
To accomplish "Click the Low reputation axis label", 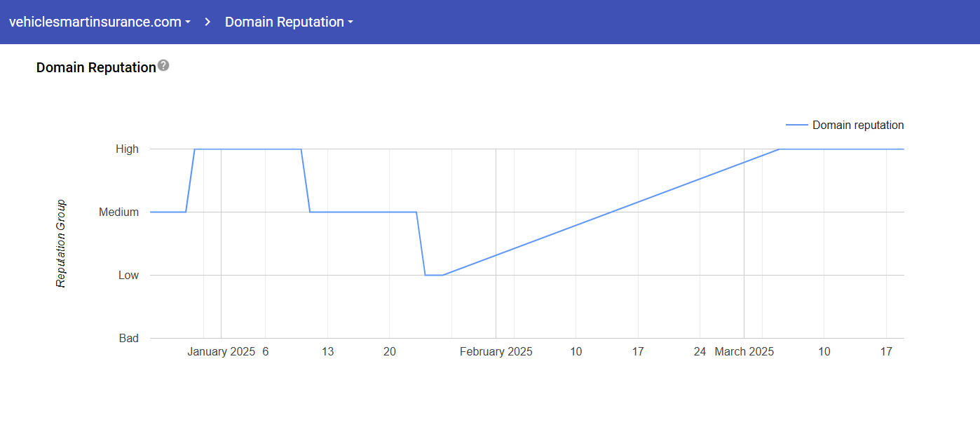I will point(128,275).
